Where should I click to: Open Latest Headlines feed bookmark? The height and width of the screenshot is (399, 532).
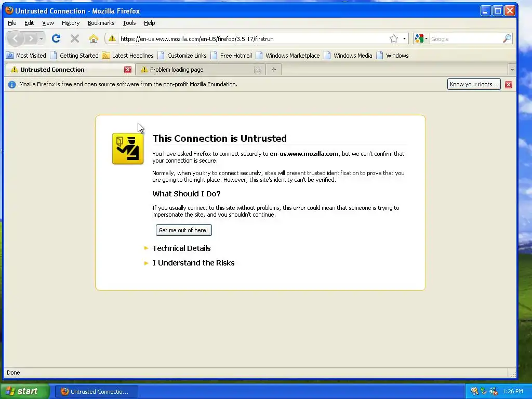(x=128, y=55)
